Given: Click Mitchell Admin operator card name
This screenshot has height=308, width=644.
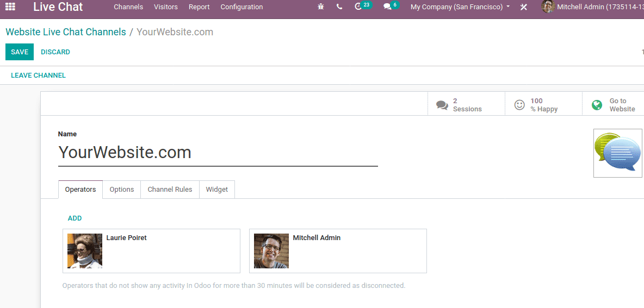Looking at the screenshot, I should pyautogui.click(x=317, y=237).
